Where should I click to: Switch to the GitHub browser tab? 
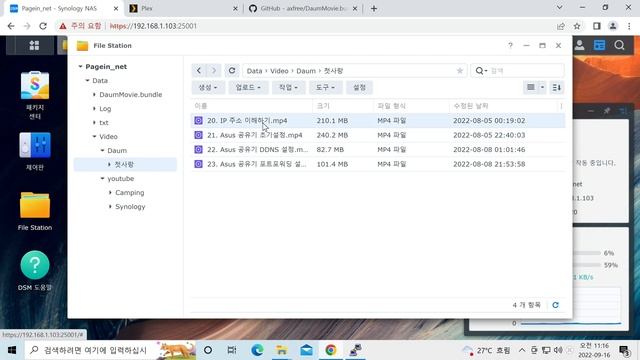click(303, 8)
